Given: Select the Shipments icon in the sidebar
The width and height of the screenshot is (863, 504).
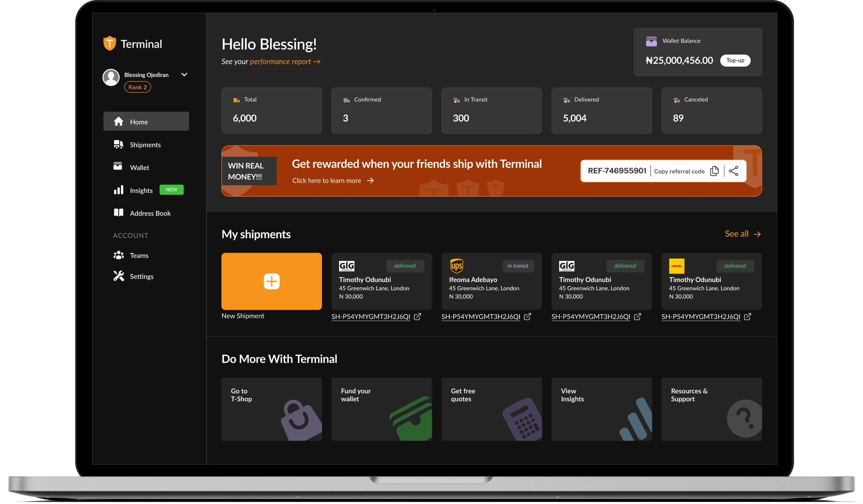Looking at the screenshot, I should click(x=118, y=144).
